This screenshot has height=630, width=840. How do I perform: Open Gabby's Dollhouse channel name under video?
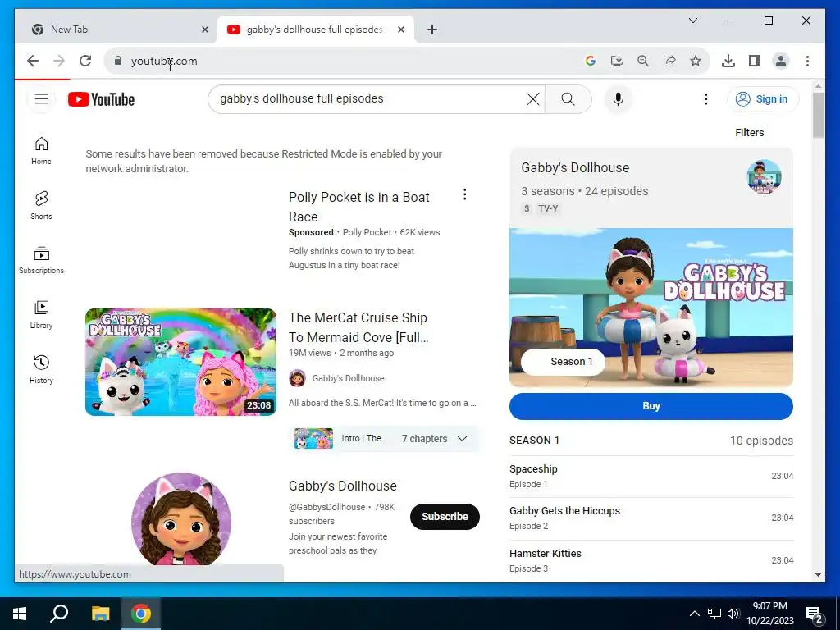click(348, 378)
